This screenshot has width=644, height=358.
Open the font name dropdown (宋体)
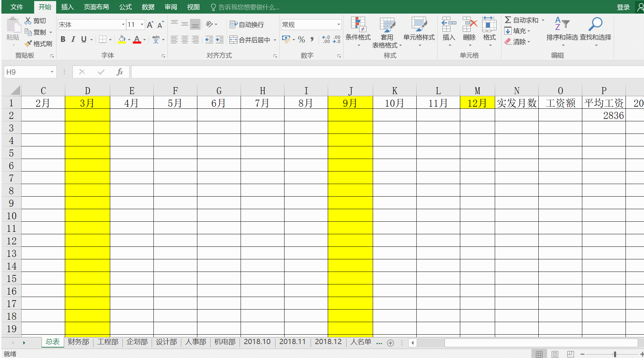coord(123,24)
